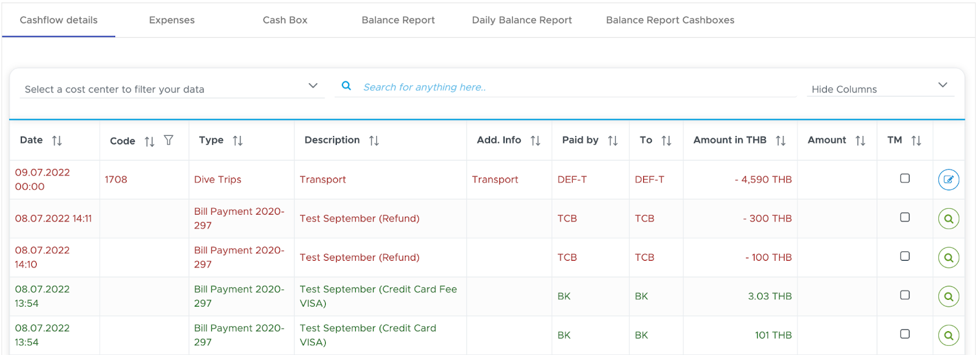Switch to the Expenses tab
980x355 pixels.
click(x=172, y=20)
